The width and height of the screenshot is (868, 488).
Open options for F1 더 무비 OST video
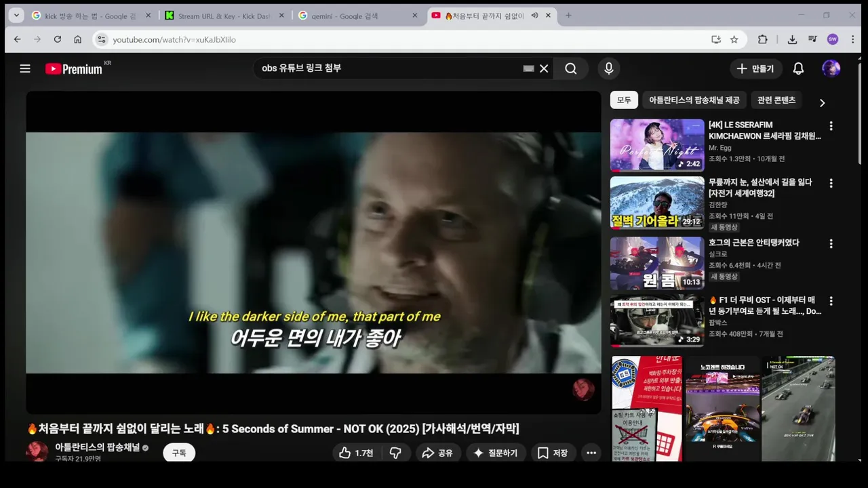point(831,301)
